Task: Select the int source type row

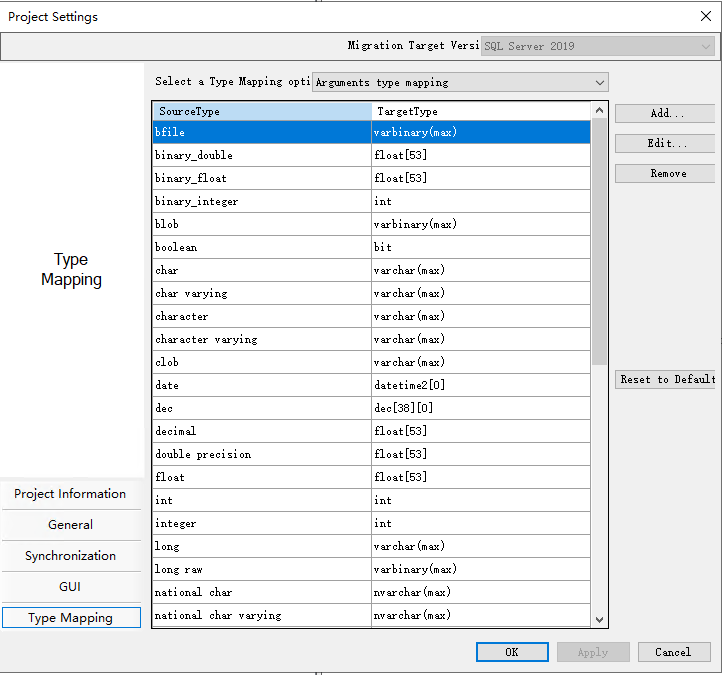Action: (x=371, y=500)
